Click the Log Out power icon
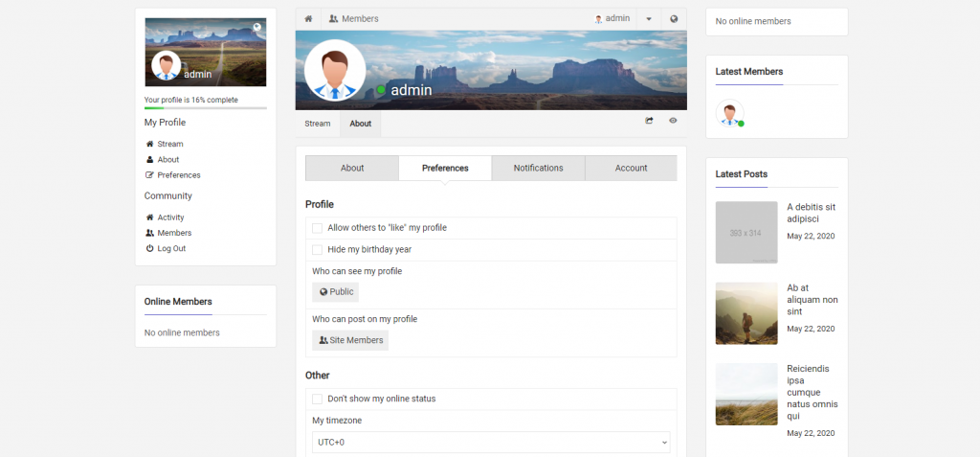Image resolution: width=980 pixels, height=457 pixels. click(x=149, y=248)
